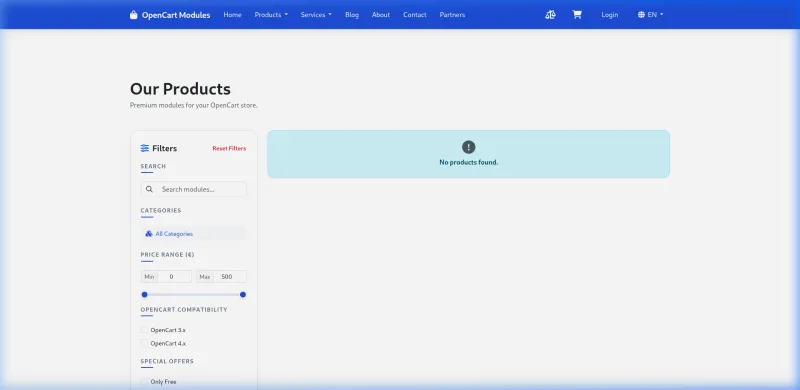This screenshot has width=800, height=390.
Task: Click the left price slider handle
Action: click(144, 295)
